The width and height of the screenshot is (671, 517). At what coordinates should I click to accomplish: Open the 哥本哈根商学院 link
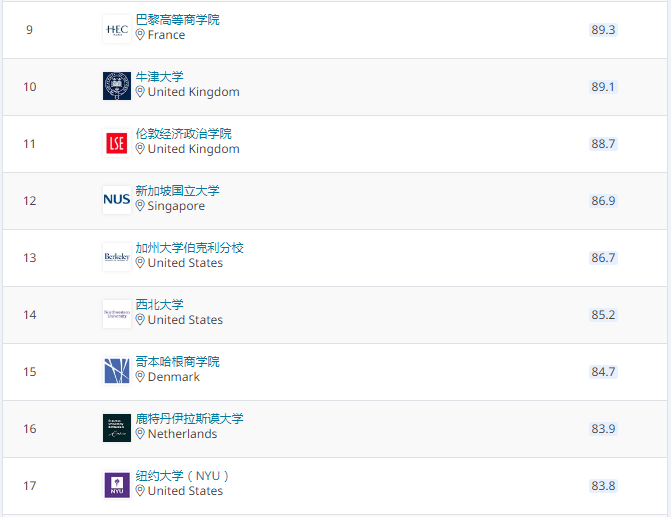tap(178, 361)
